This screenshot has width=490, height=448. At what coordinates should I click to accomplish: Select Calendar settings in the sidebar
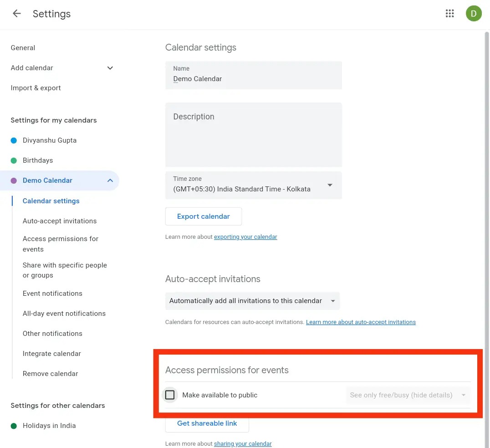51,201
